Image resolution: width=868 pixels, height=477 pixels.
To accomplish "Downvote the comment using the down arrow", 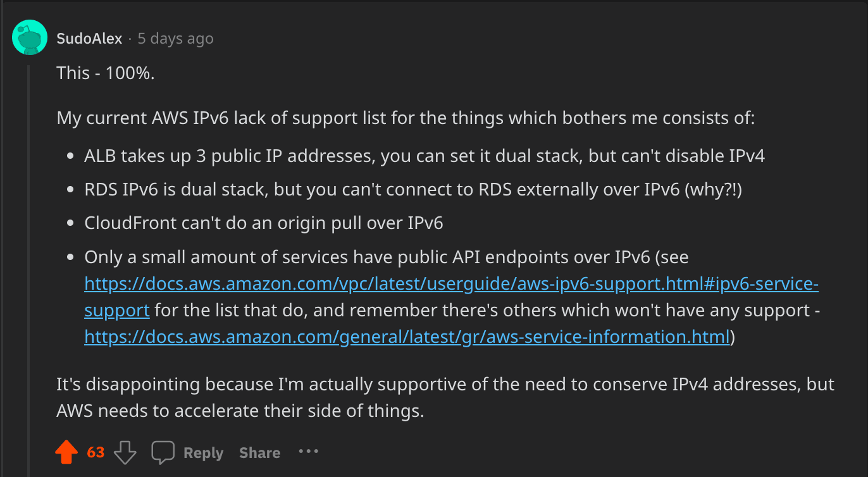I will point(125,453).
